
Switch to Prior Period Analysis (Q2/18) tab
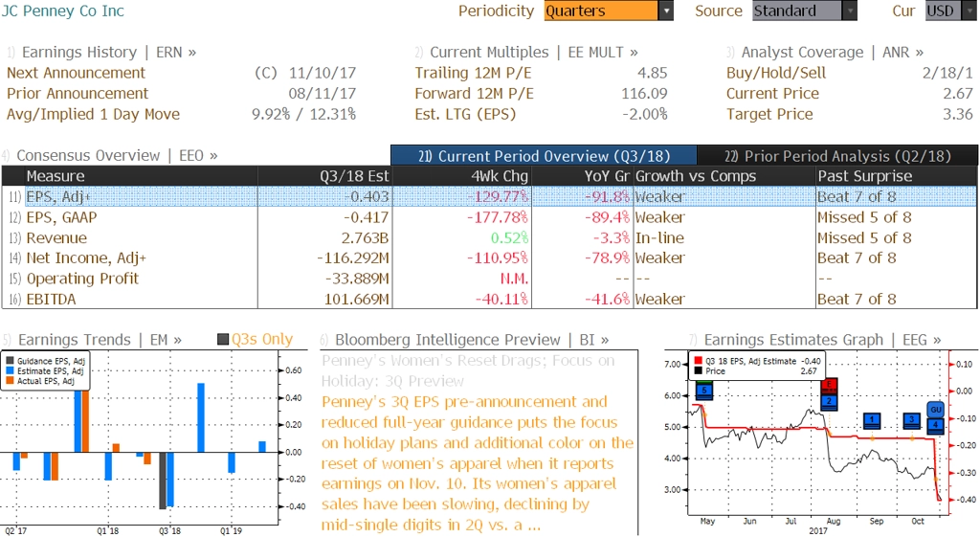tap(837, 156)
